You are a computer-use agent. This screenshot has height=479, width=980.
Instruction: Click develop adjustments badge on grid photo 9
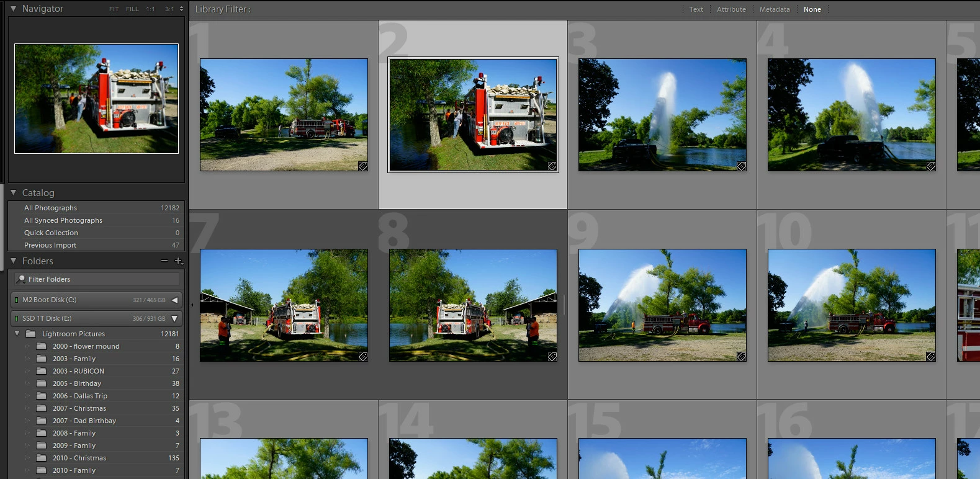click(x=742, y=357)
